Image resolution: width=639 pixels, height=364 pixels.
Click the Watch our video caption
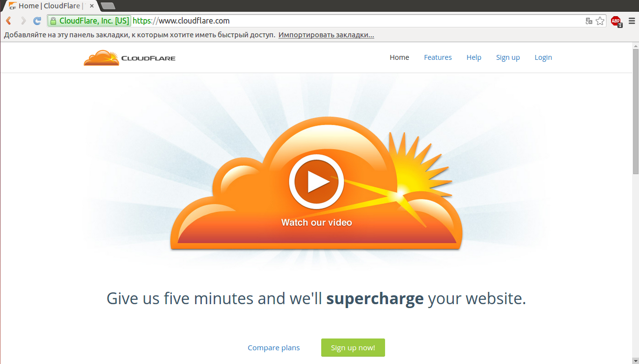[316, 222]
